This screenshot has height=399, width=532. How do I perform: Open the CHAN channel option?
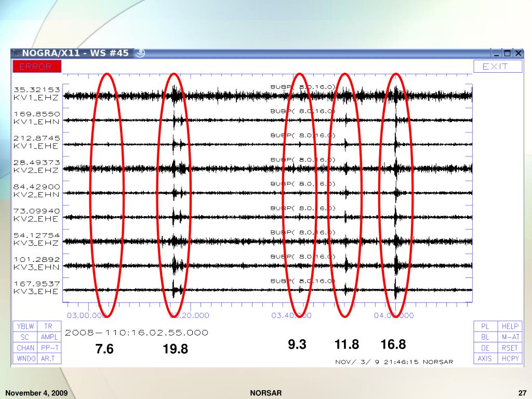(x=25, y=348)
